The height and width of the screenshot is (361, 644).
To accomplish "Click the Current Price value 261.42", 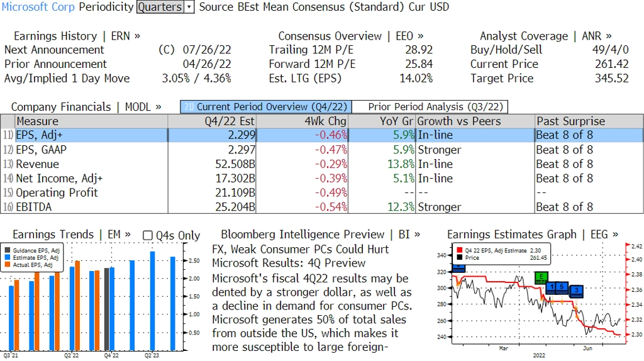I will click(x=612, y=64).
